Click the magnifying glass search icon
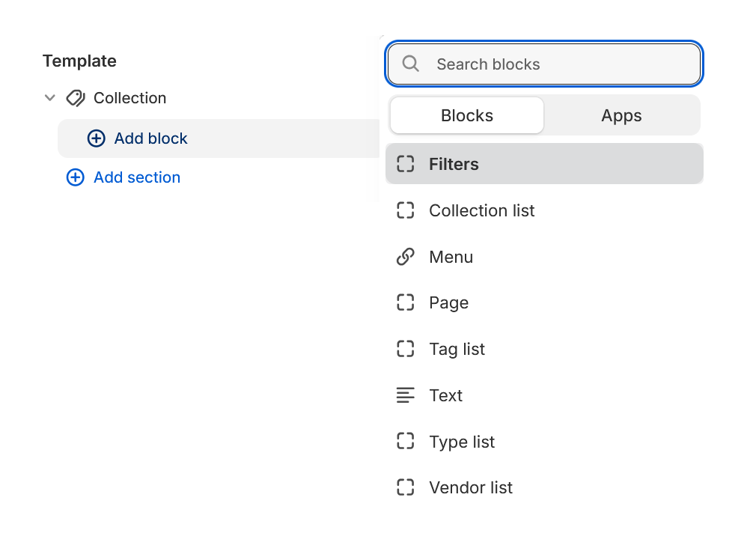This screenshot has height=548, width=756. 410,64
